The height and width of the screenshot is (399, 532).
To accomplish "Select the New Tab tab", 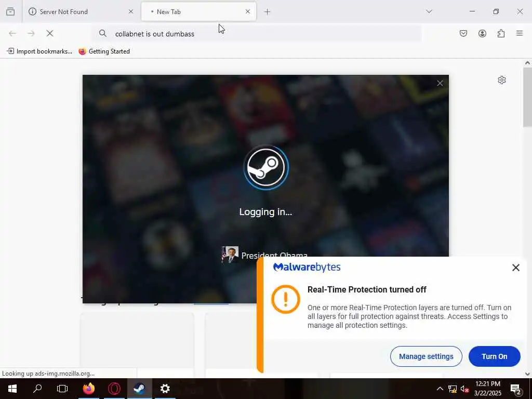I will click(x=198, y=12).
